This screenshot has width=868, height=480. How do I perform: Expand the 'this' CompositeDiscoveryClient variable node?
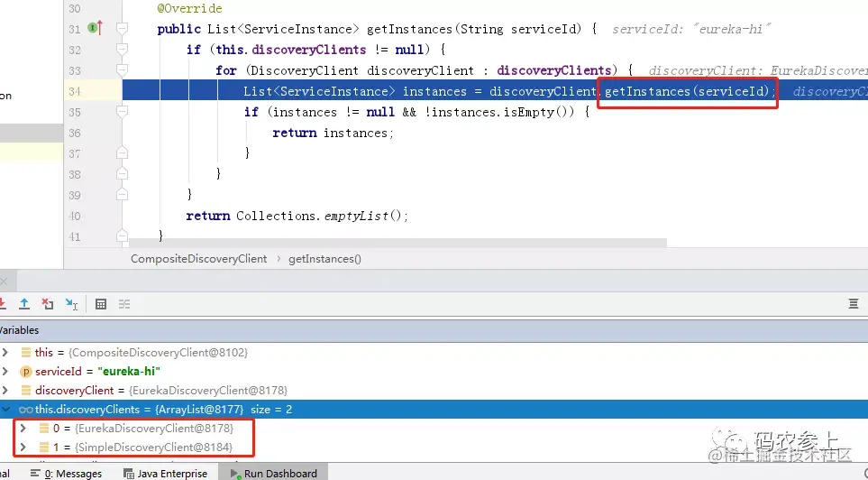click(x=5, y=353)
